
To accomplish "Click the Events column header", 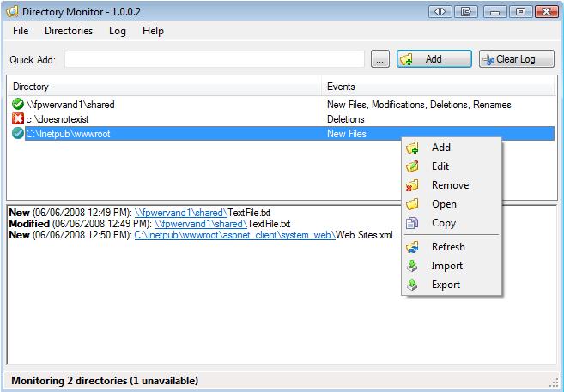I will pyautogui.click(x=438, y=87).
